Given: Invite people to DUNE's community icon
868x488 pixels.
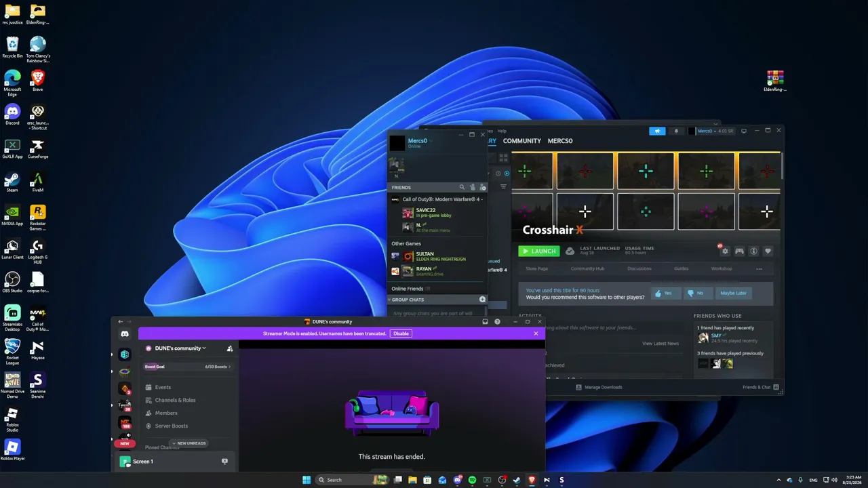Looking at the screenshot, I should [230, 348].
